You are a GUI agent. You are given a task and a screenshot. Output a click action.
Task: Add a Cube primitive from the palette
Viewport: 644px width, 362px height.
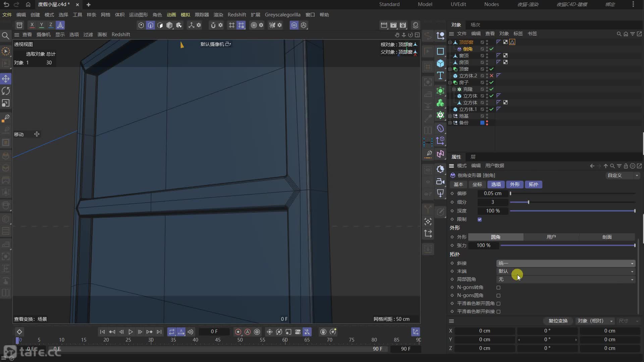(440, 63)
